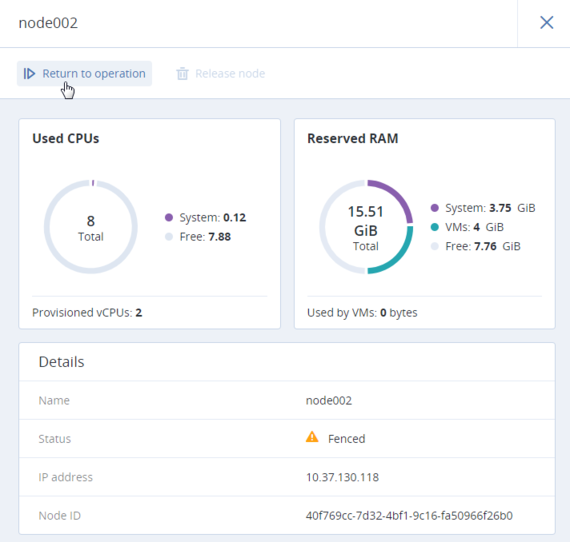Click the orange Fenced warning icon
Viewport: 570px width, 542px height.
click(x=312, y=437)
